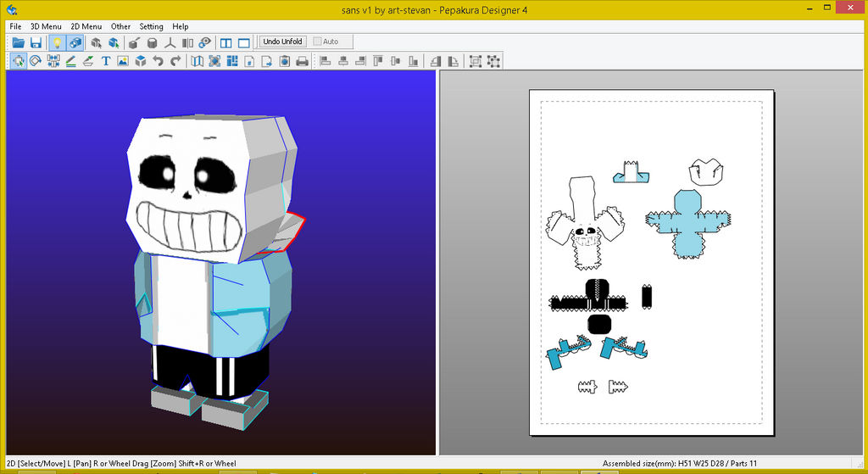Click the printer icon
This screenshot has width=868, height=474.
pos(303,61)
